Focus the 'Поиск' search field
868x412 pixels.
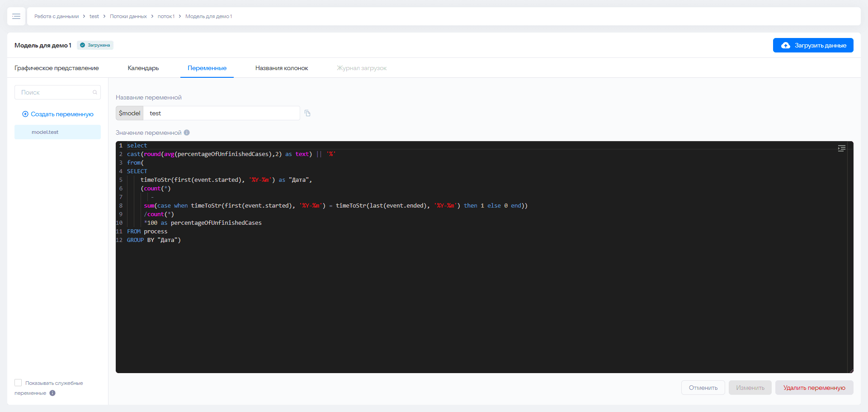coord(57,92)
